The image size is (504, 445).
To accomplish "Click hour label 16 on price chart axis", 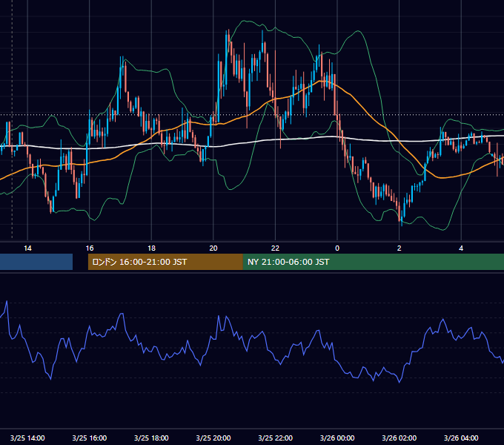I will click(90, 248).
